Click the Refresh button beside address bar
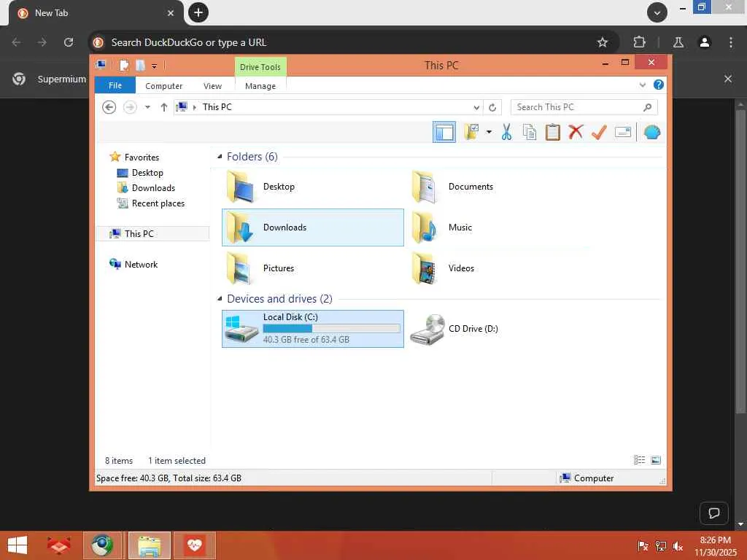Image resolution: width=747 pixels, height=560 pixels. 492,108
